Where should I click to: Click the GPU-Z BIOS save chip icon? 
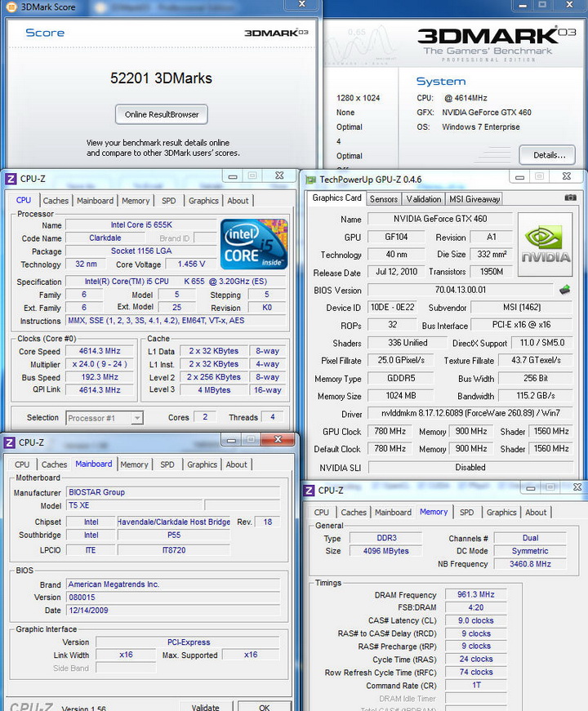pos(564,290)
